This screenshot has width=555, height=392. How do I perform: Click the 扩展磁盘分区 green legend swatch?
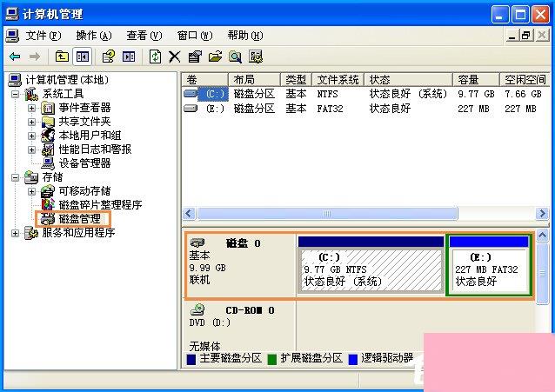(271, 359)
